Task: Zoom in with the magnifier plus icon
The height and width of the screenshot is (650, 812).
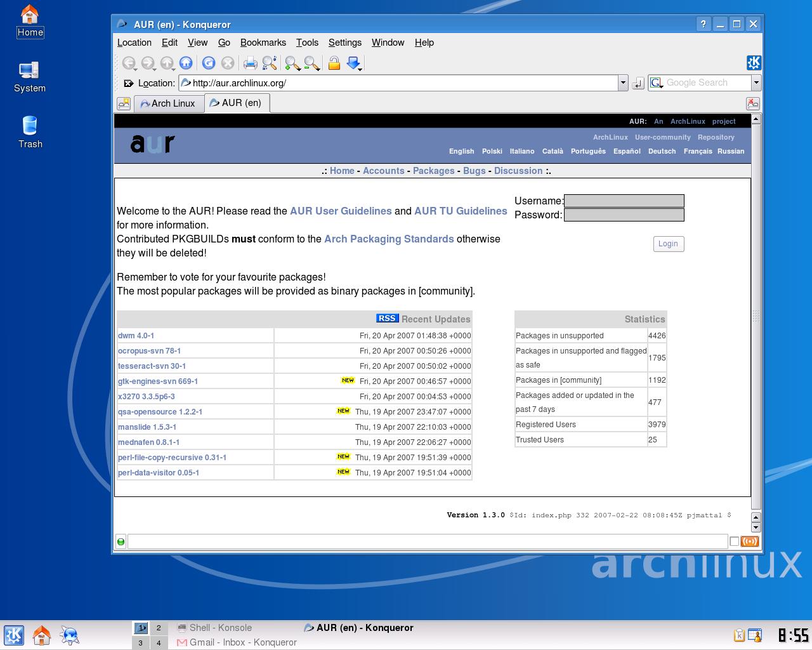Action: click(292, 63)
